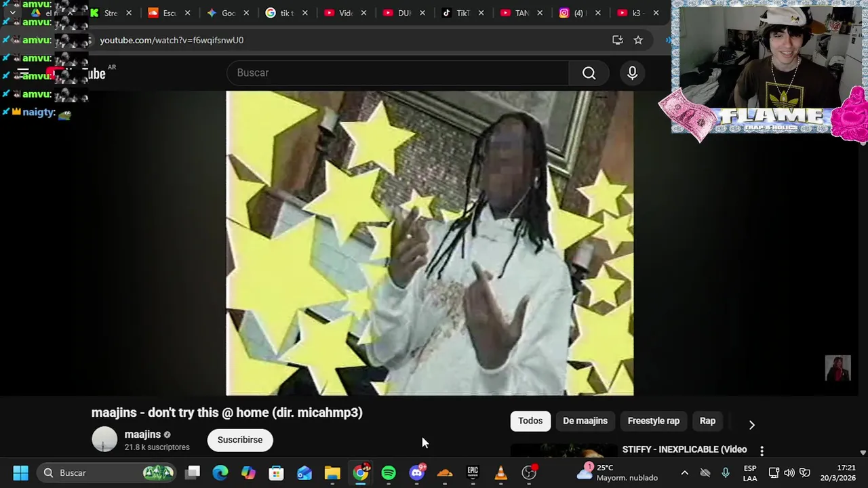
Task: Close the Kick Stre tab
Action: (x=129, y=13)
